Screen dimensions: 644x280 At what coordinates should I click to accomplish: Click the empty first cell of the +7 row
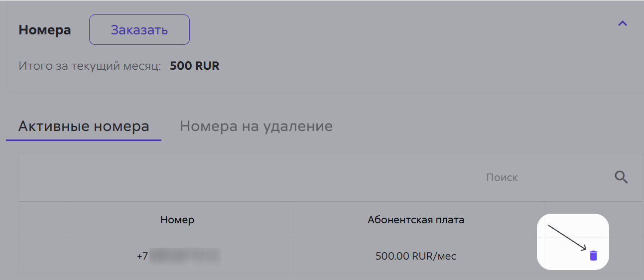click(42, 256)
